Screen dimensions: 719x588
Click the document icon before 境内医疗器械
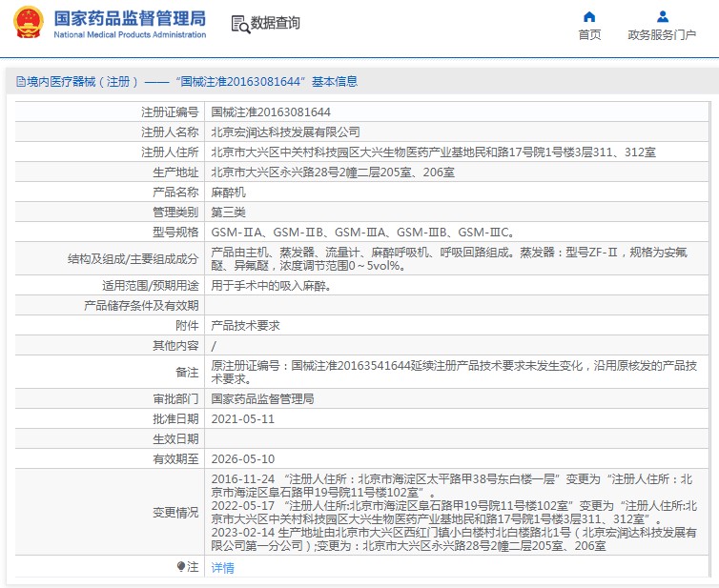tap(21, 82)
